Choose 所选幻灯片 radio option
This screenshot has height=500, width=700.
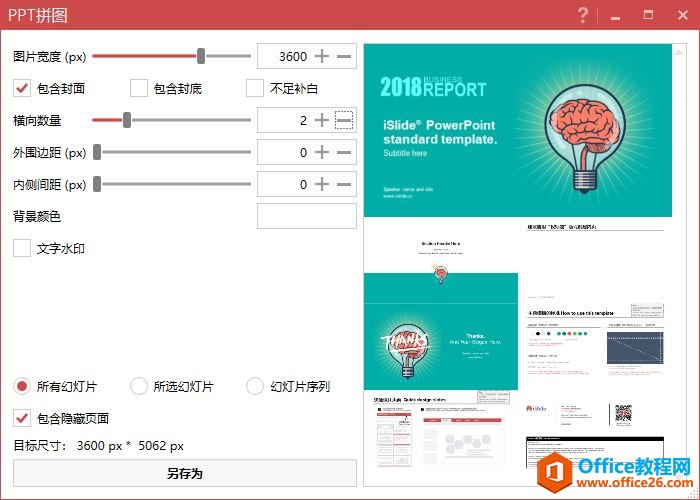point(139,386)
